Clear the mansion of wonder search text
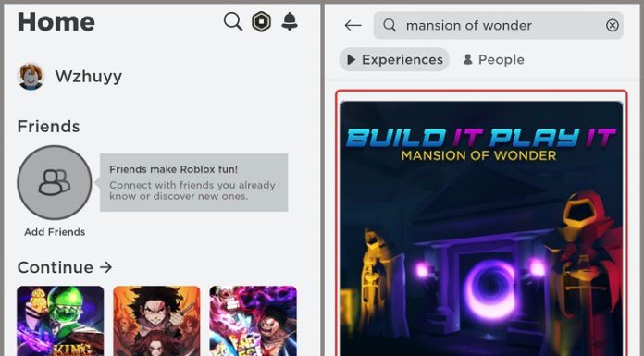 coord(612,26)
